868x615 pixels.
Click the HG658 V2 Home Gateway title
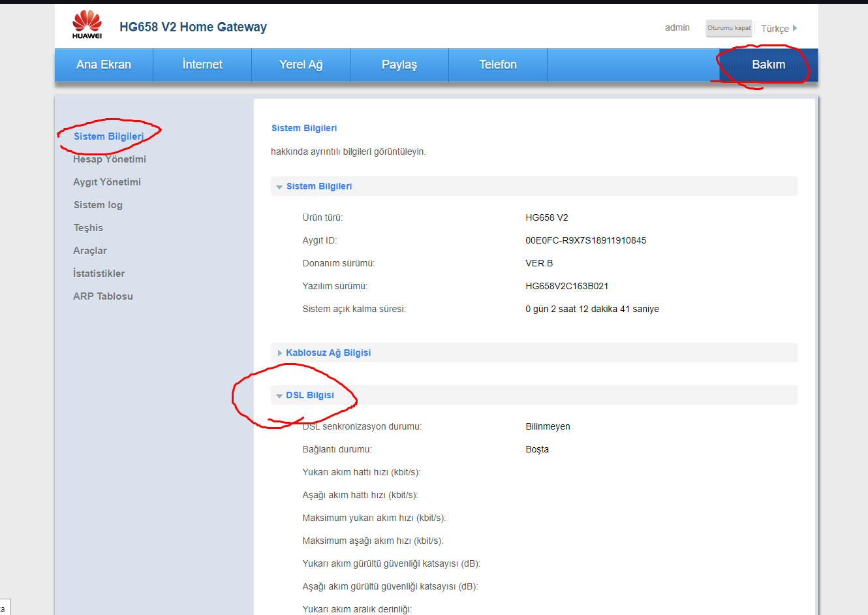[193, 27]
